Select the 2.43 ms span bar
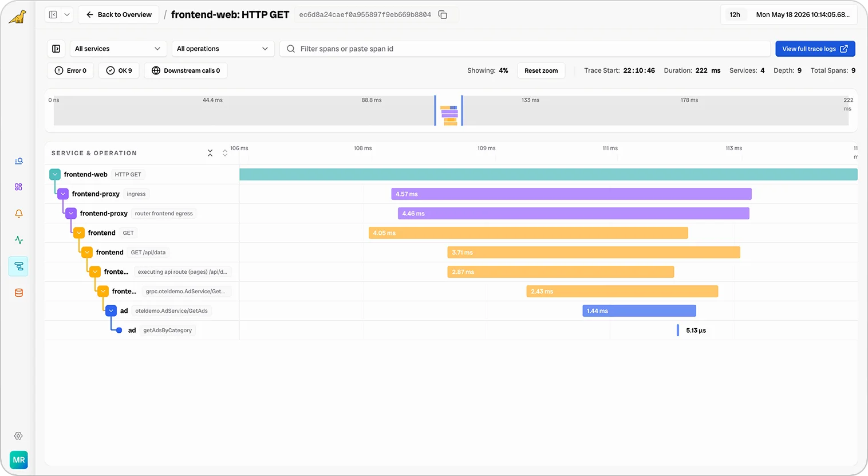 pos(622,291)
